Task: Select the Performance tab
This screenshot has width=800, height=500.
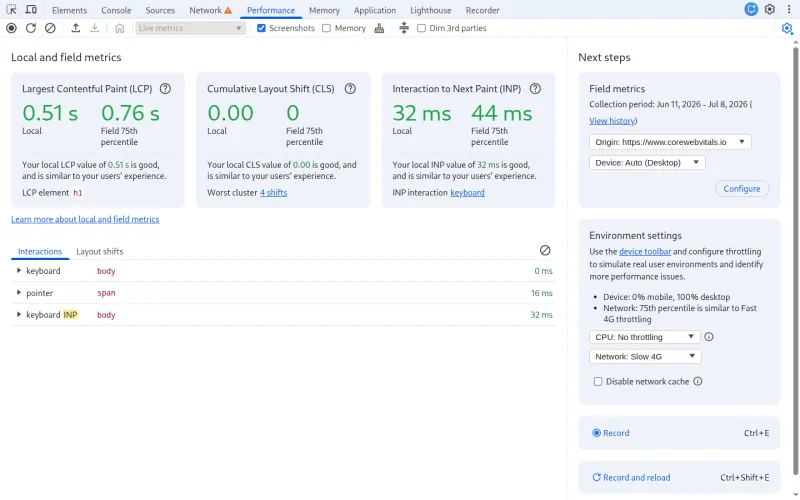Action: click(x=271, y=10)
